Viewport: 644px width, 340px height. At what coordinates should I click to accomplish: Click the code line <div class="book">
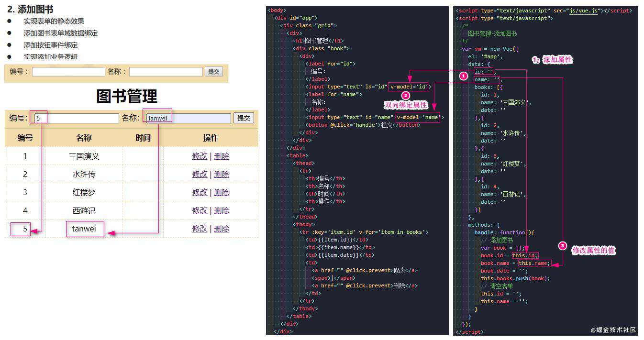tap(321, 48)
